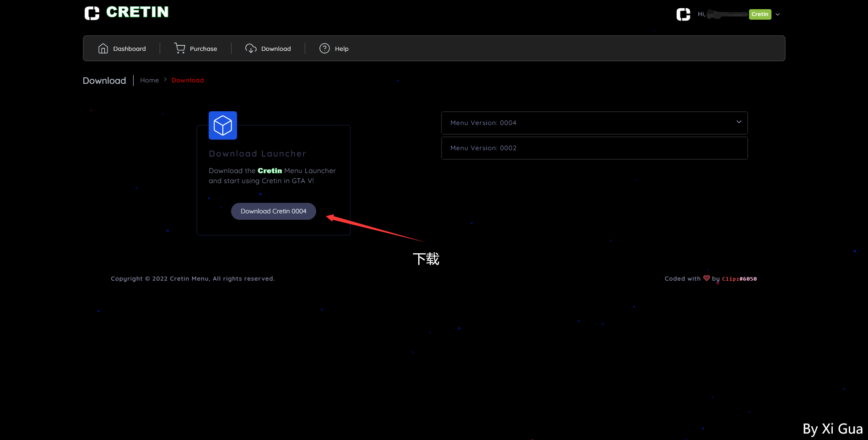
Task: Expand the user account dropdown chevron
Action: click(x=777, y=14)
